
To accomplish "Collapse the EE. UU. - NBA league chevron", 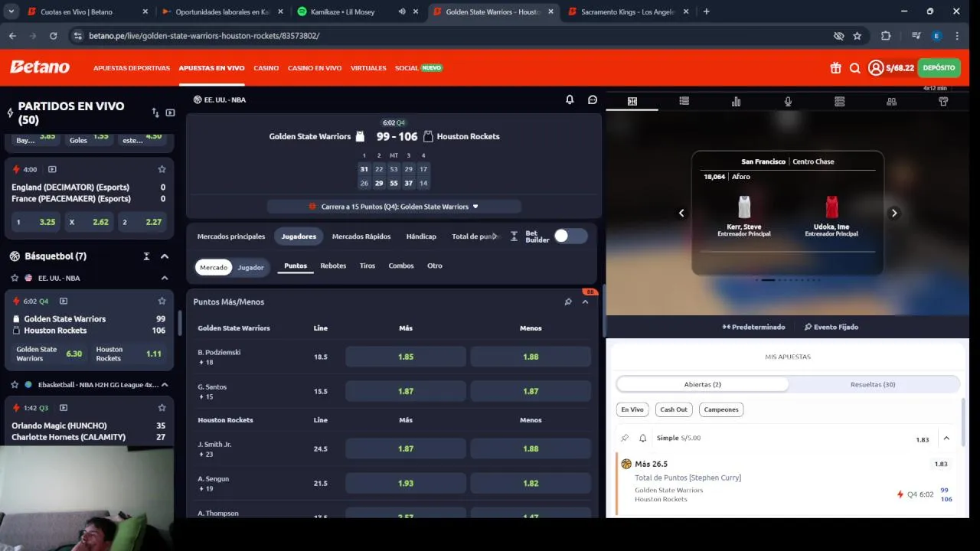I will coord(165,278).
